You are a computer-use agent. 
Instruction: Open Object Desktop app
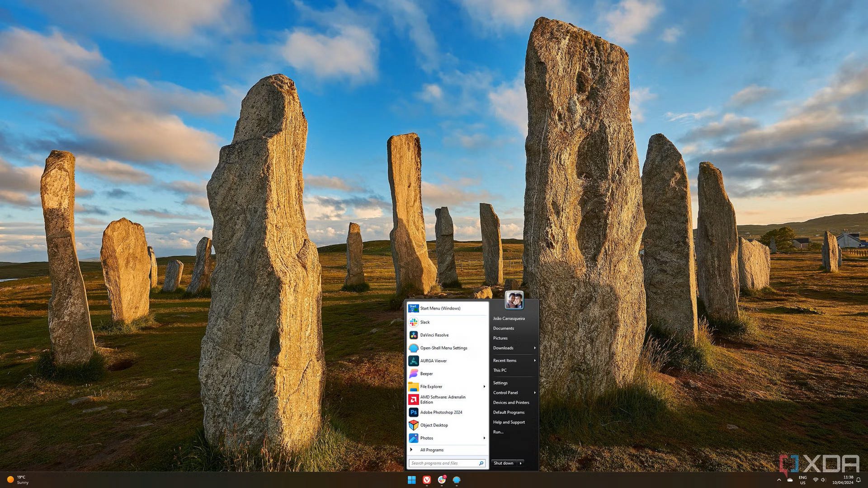[x=434, y=425]
